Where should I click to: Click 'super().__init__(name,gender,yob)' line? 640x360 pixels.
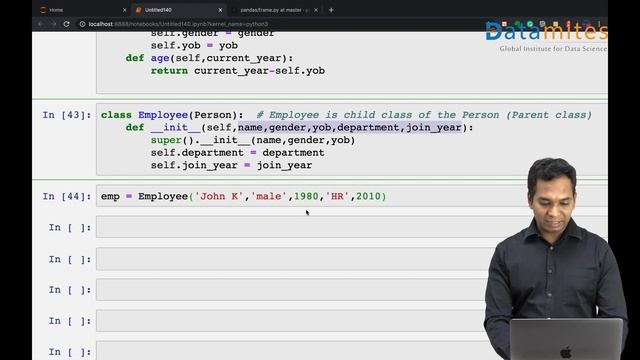(x=253, y=140)
